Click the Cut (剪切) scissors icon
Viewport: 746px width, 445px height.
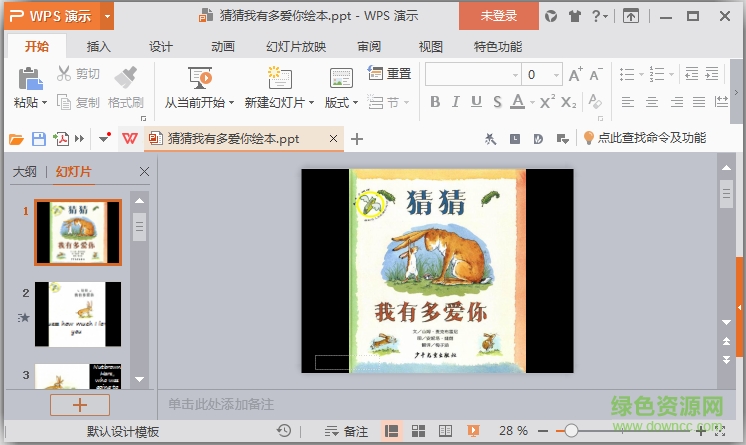64,73
